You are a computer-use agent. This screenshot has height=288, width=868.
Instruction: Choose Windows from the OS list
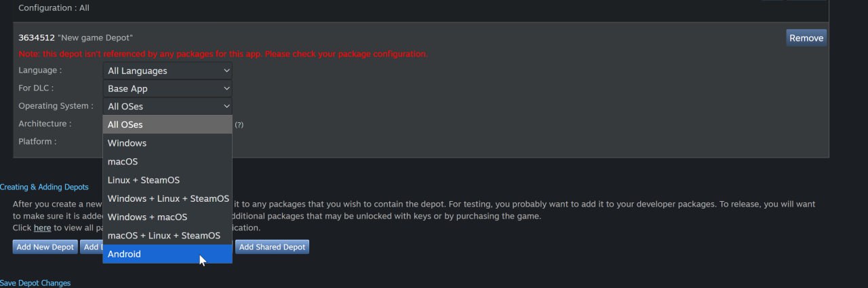tap(167, 143)
